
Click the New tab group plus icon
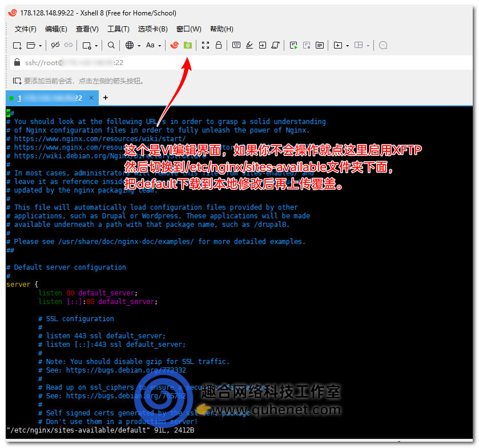pyautogui.click(x=337, y=45)
